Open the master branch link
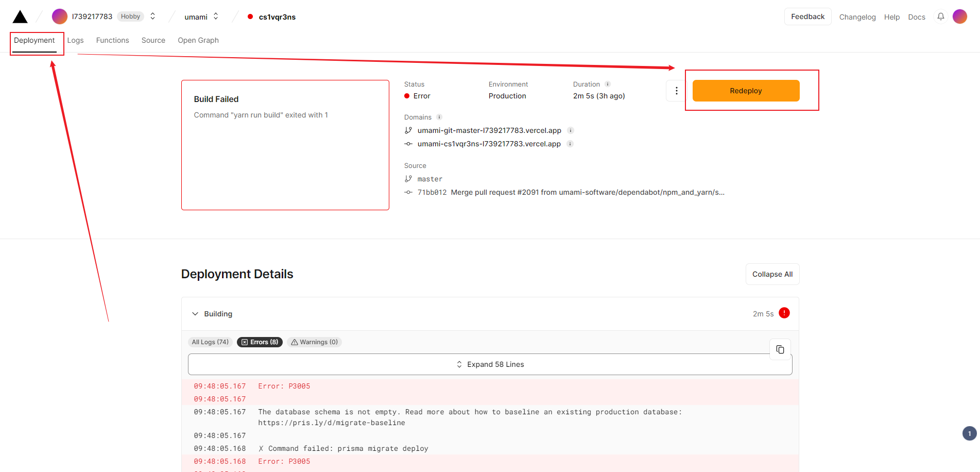The width and height of the screenshot is (980, 472). coord(430,179)
